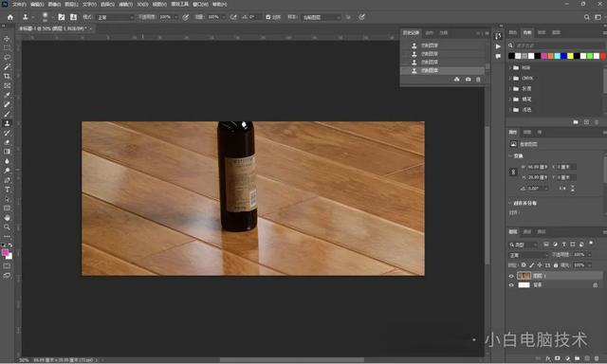Open the File menu
Screen dimensions: 607x364
point(19,4)
